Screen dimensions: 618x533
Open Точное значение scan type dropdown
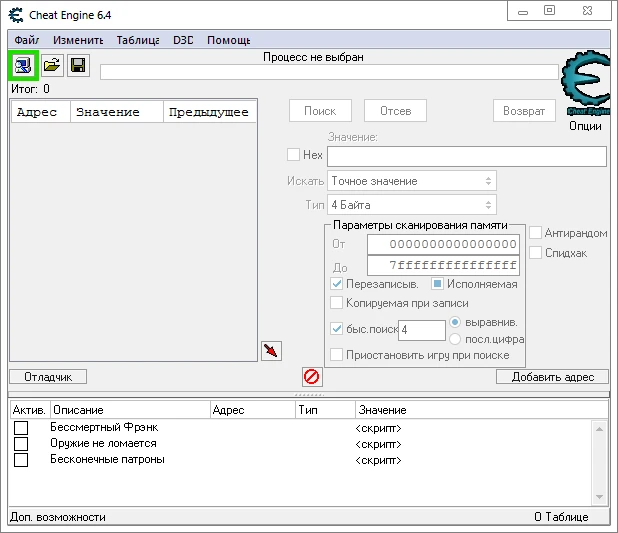(x=411, y=181)
